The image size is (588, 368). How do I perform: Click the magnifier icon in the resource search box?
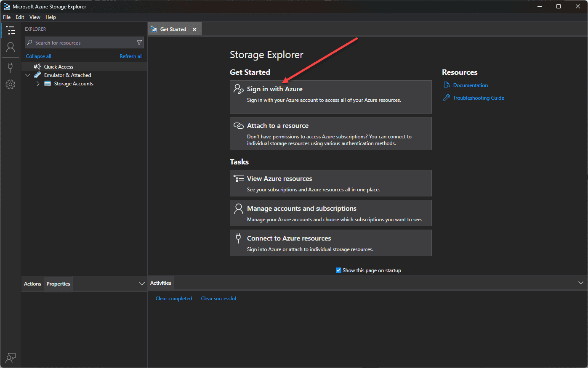(30, 42)
